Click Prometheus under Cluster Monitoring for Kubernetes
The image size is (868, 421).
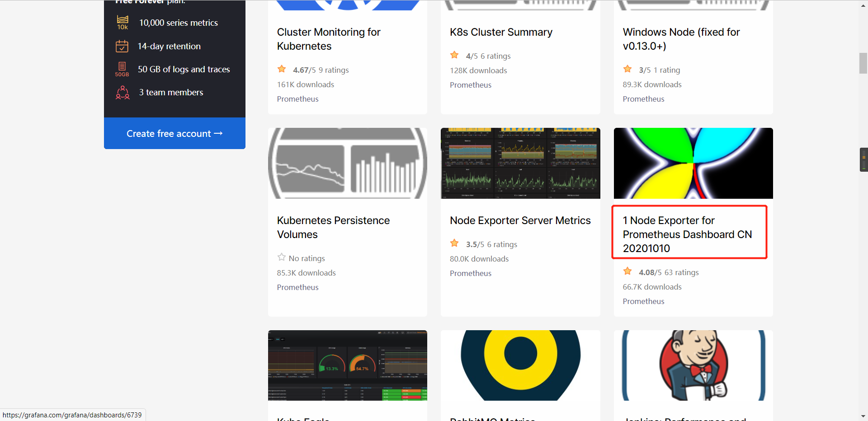[297, 99]
